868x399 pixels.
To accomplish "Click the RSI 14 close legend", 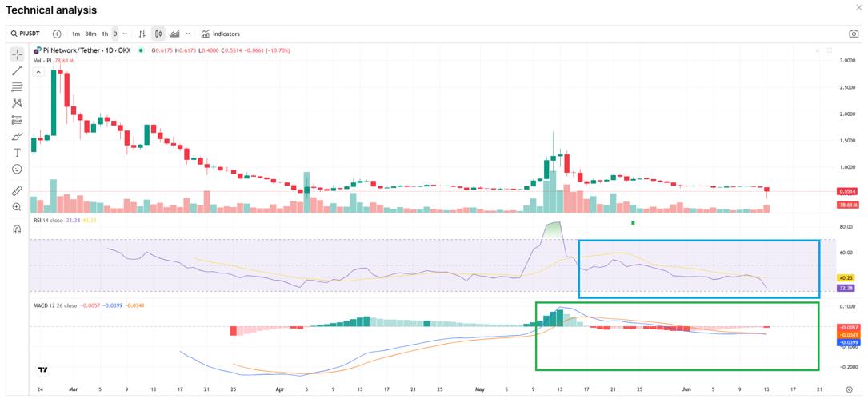I will pos(49,220).
